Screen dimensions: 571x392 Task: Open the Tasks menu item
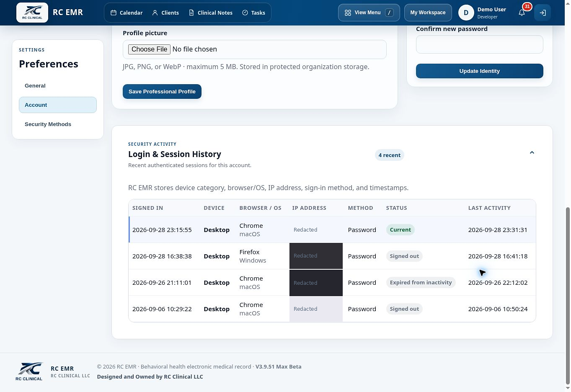(x=254, y=13)
